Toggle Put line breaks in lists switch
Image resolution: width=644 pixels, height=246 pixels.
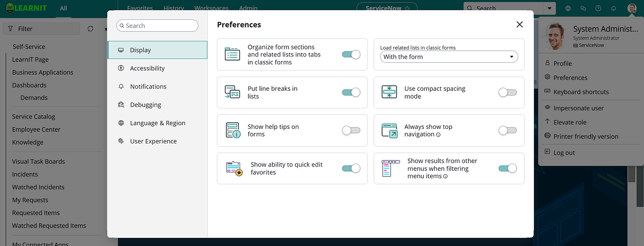coord(351,92)
